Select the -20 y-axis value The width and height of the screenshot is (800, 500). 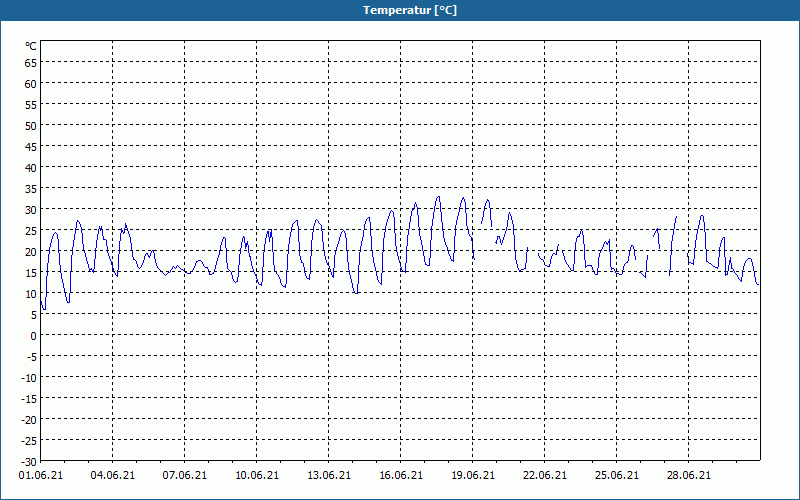click(x=29, y=419)
